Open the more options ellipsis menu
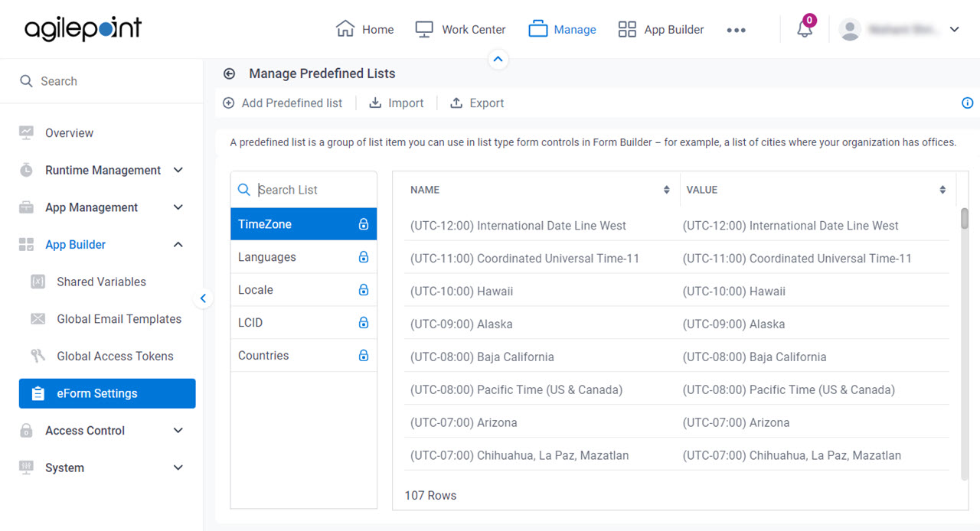The height and width of the screenshot is (531, 980). (736, 30)
